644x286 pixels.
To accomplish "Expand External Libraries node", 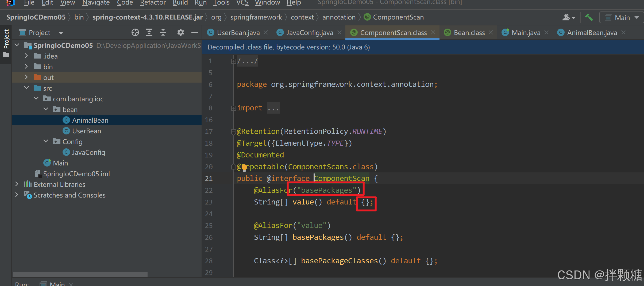I will [x=17, y=184].
